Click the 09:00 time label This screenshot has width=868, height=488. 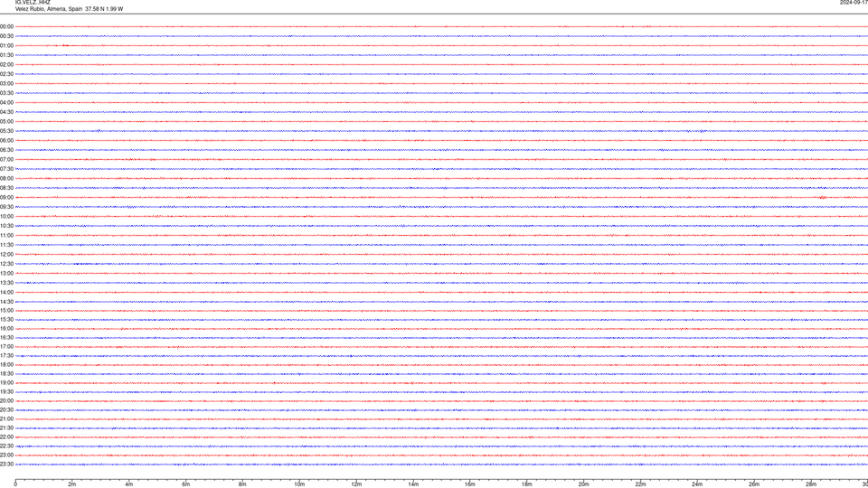tap(6, 198)
